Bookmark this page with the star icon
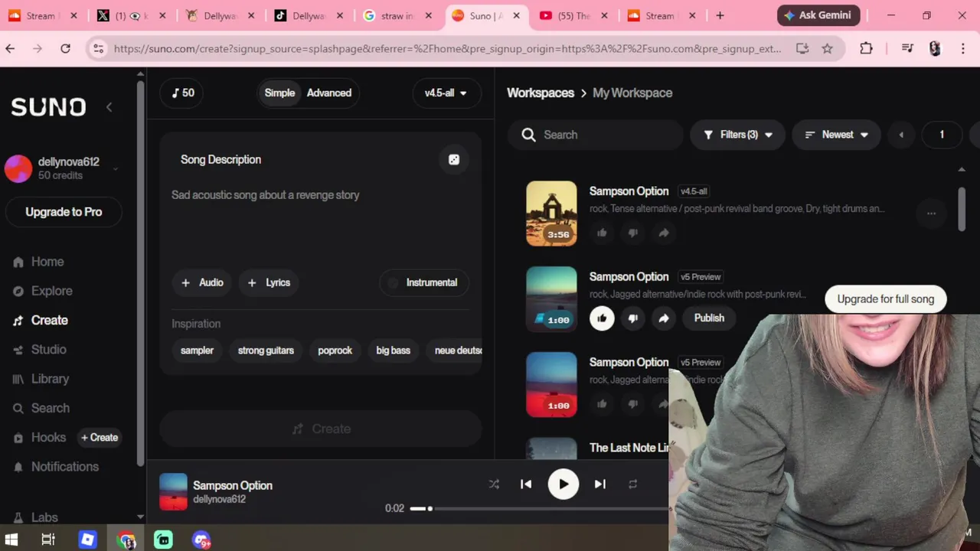 point(827,48)
